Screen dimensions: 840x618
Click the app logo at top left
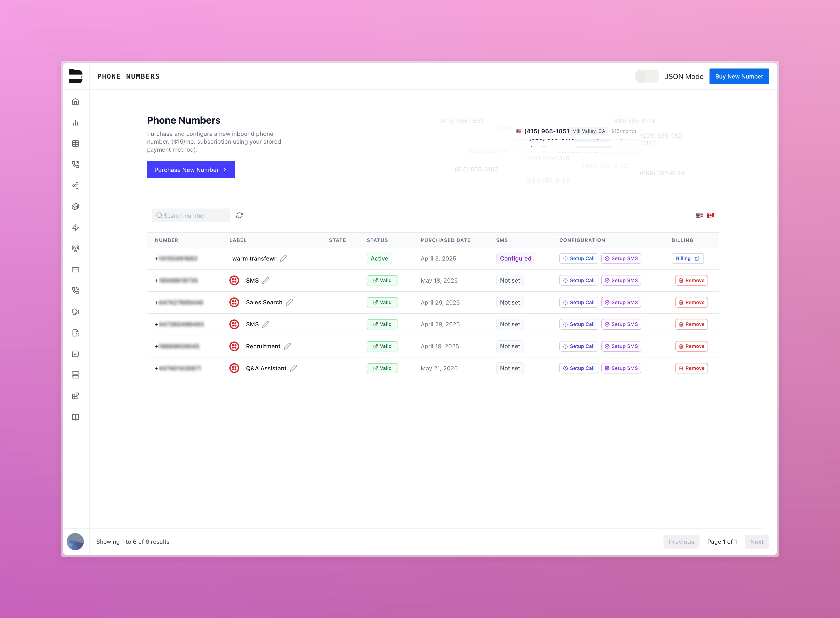pos(76,76)
